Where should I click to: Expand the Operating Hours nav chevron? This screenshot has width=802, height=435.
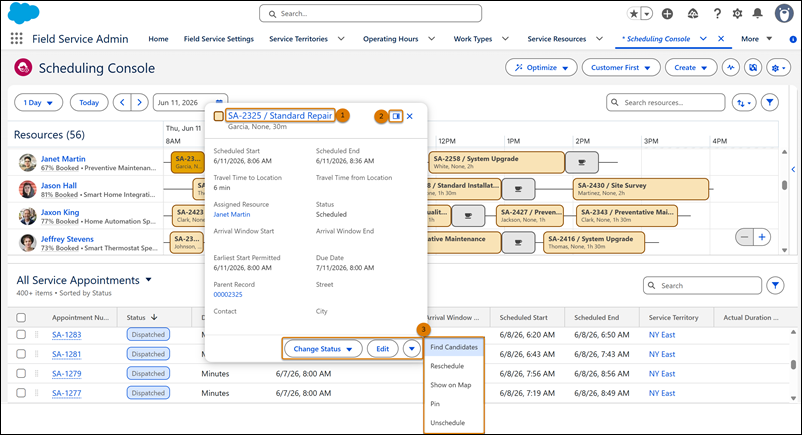(x=432, y=39)
